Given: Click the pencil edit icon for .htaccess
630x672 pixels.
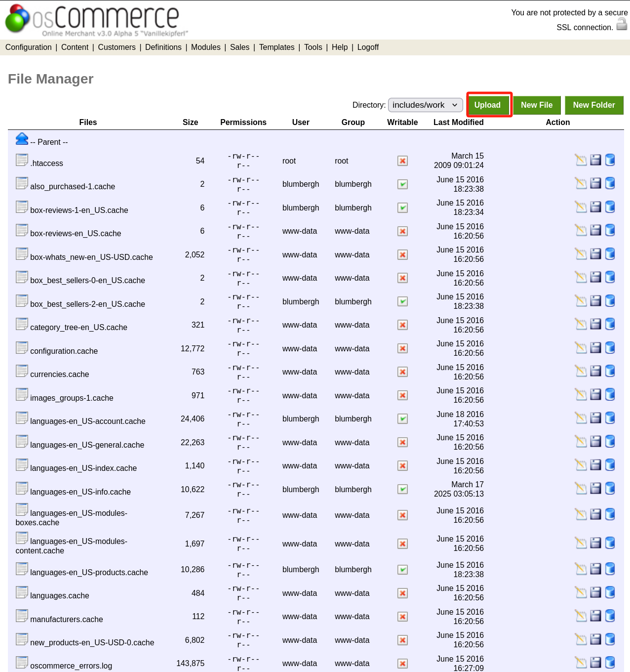Looking at the screenshot, I should coord(581,160).
